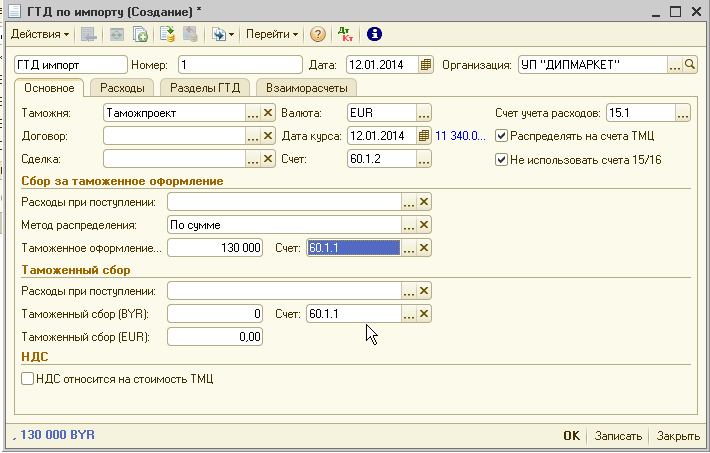The width and height of the screenshot is (710, 453).
Task: Clear the Таможня field with X button
Action: 268,113
